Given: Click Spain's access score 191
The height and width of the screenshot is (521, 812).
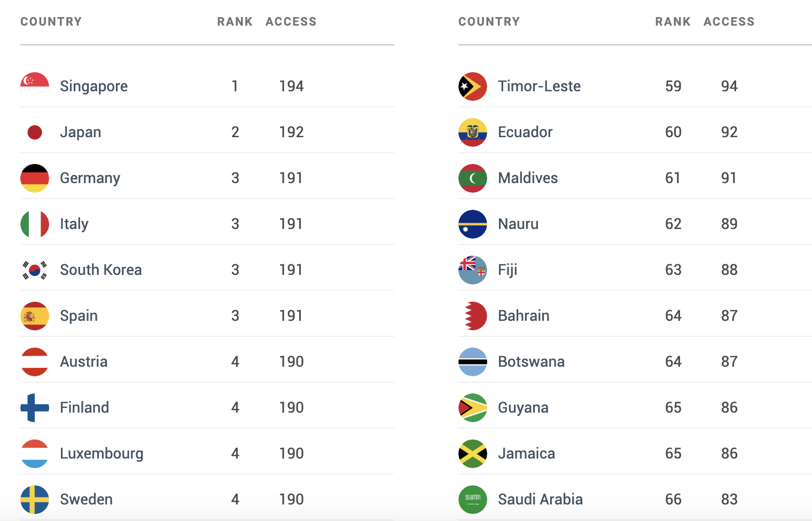Looking at the screenshot, I should click(x=291, y=316).
